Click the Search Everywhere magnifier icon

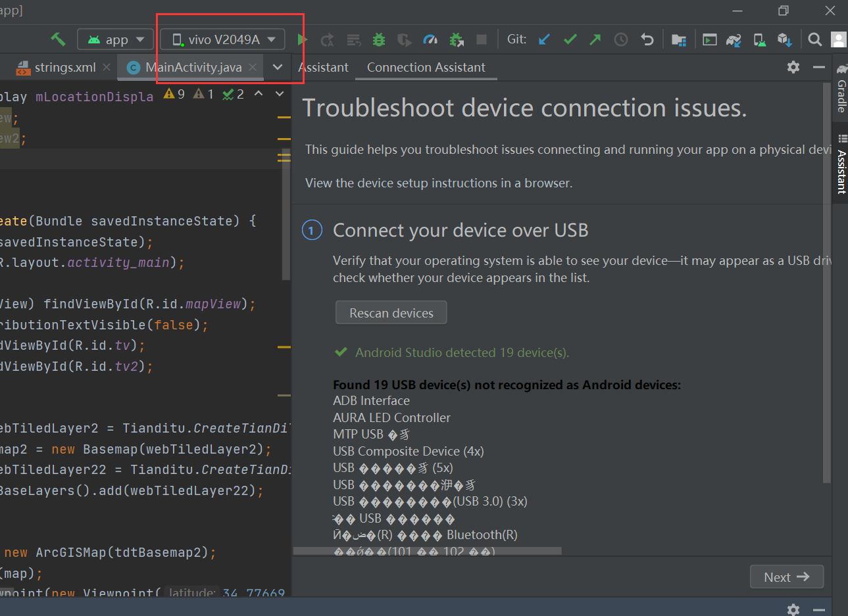coord(814,39)
